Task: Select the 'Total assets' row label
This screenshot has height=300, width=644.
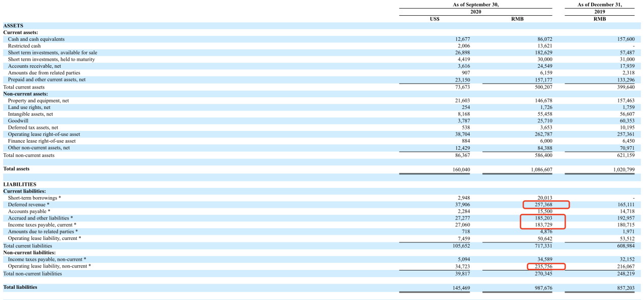Action: pos(16,169)
